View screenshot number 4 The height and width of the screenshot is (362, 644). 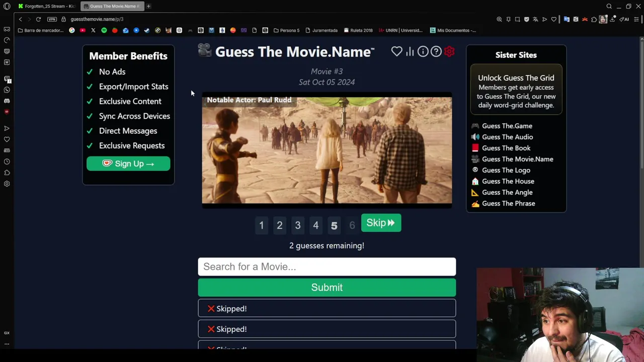coord(315,225)
